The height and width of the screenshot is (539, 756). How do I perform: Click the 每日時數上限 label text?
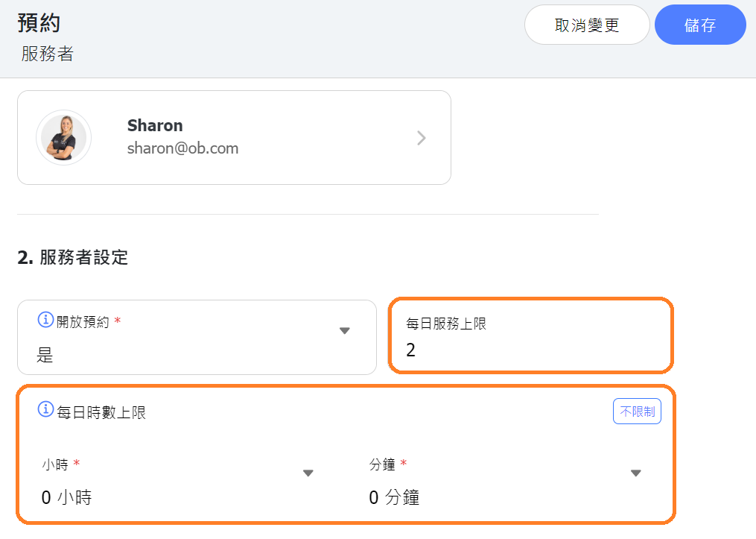click(x=101, y=412)
